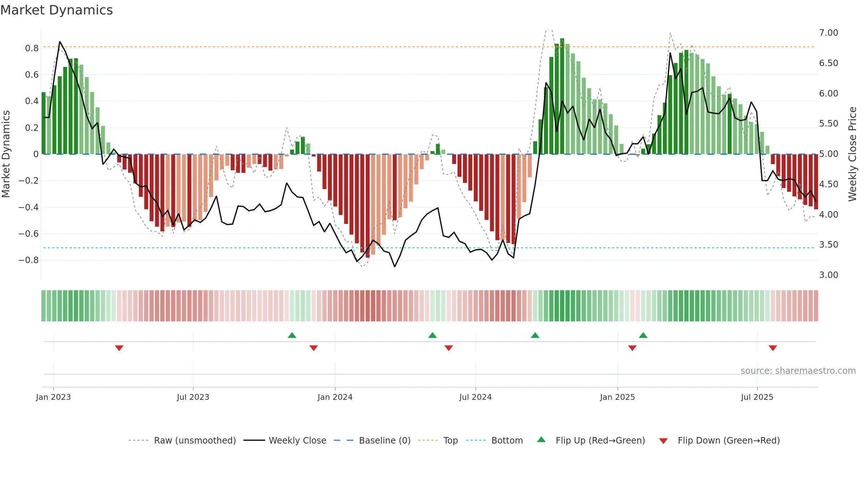Toggle the Baseline (0) legend entry
The image size is (868, 488).
(x=372, y=440)
